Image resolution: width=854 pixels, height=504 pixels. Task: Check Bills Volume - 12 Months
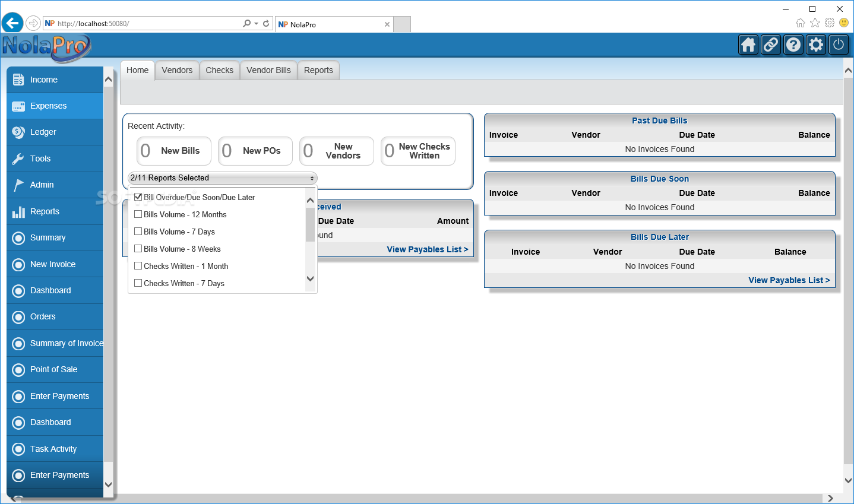tap(138, 214)
